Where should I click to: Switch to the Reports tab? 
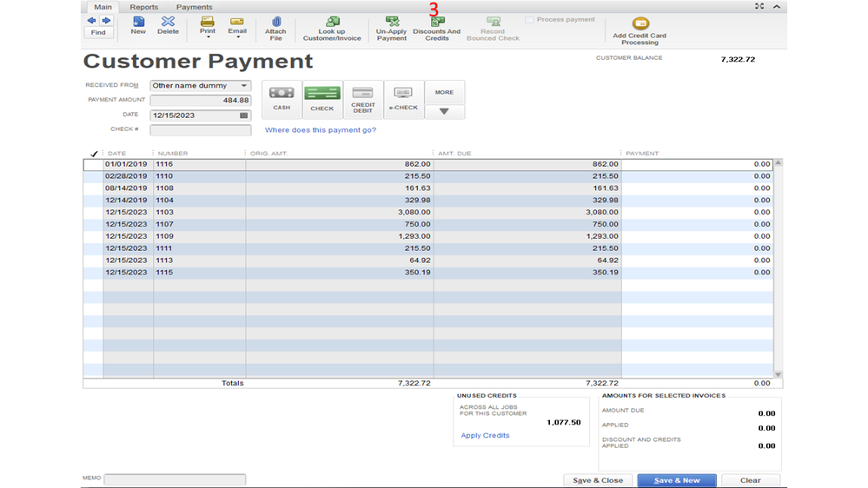pos(144,7)
